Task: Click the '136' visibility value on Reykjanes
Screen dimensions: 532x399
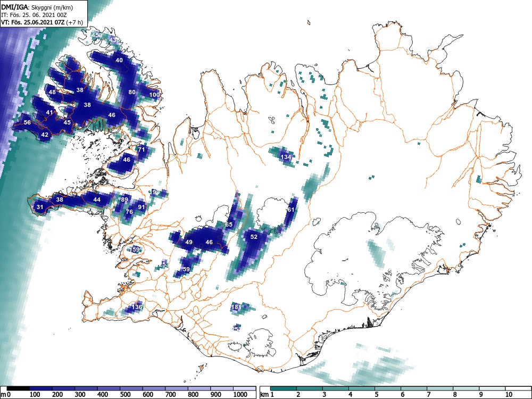Action: coord(137,307)
